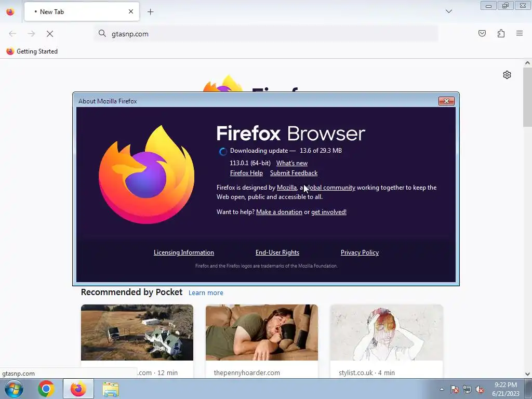This screenshot has height=399, width=532.
Task: Click the Firefox taskbar button
Action: coord(78,389)
